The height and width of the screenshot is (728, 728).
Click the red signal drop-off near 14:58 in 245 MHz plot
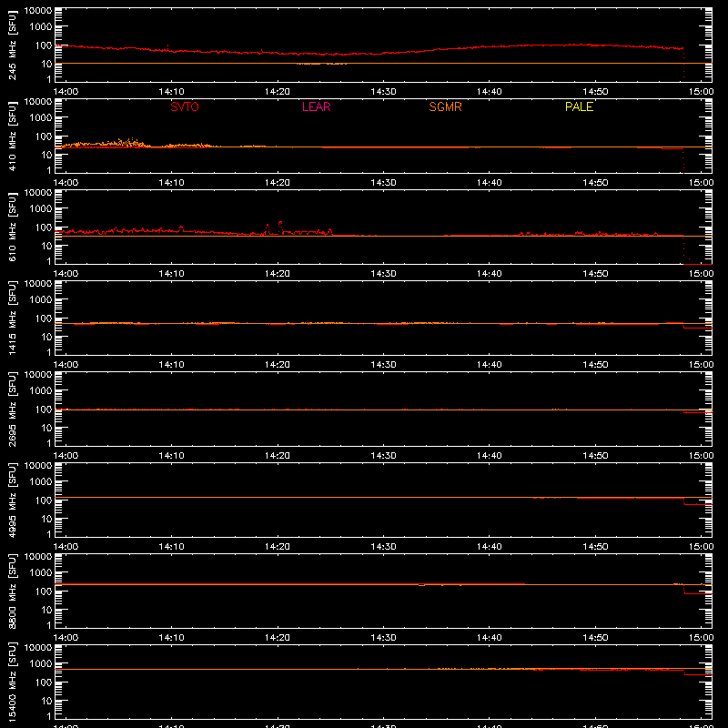tap(683, 63)
